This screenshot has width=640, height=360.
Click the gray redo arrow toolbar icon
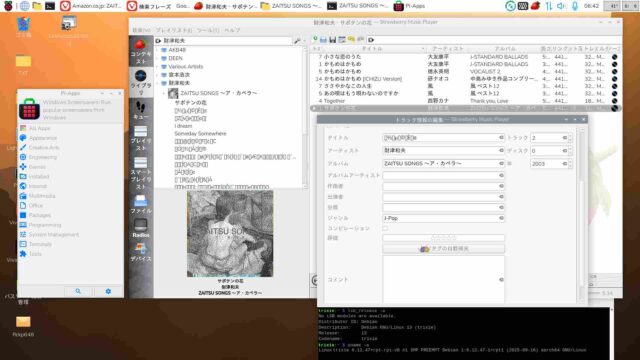[360, 39]
